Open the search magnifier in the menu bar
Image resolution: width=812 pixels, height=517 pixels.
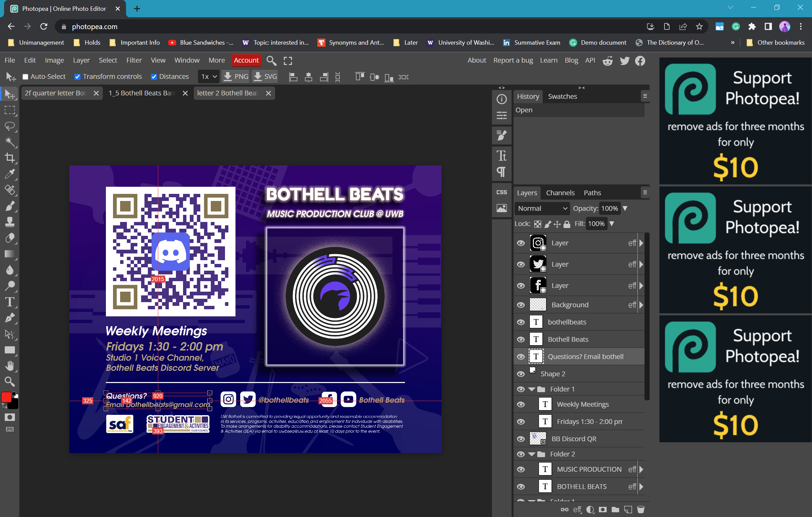click(x=271, y=61)
